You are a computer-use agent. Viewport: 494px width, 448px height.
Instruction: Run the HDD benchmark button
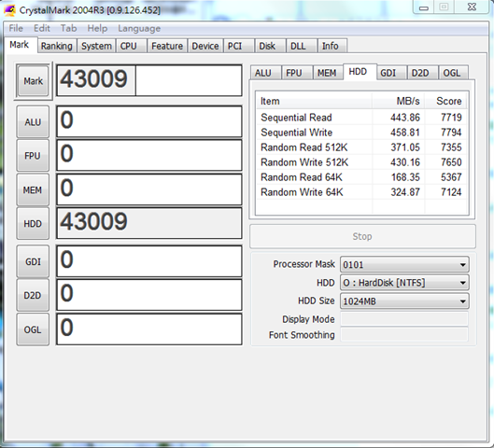(x=33, y=223)
